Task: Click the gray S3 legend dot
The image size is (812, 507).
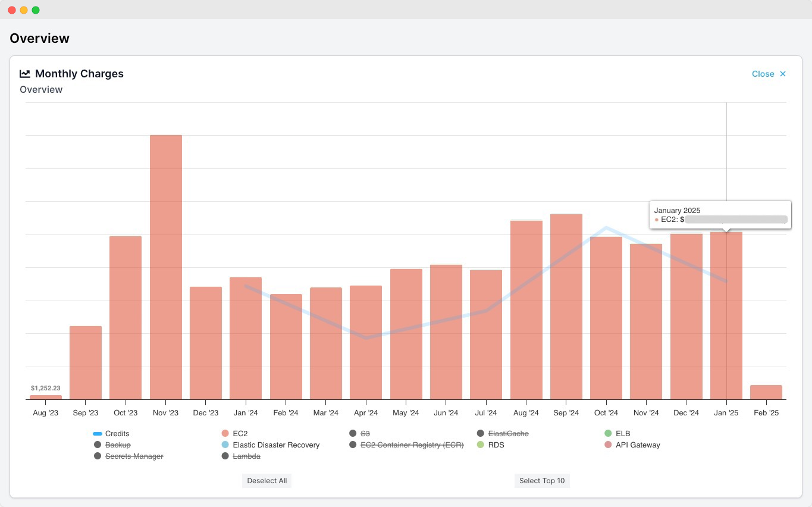Action: click(353, 434)
